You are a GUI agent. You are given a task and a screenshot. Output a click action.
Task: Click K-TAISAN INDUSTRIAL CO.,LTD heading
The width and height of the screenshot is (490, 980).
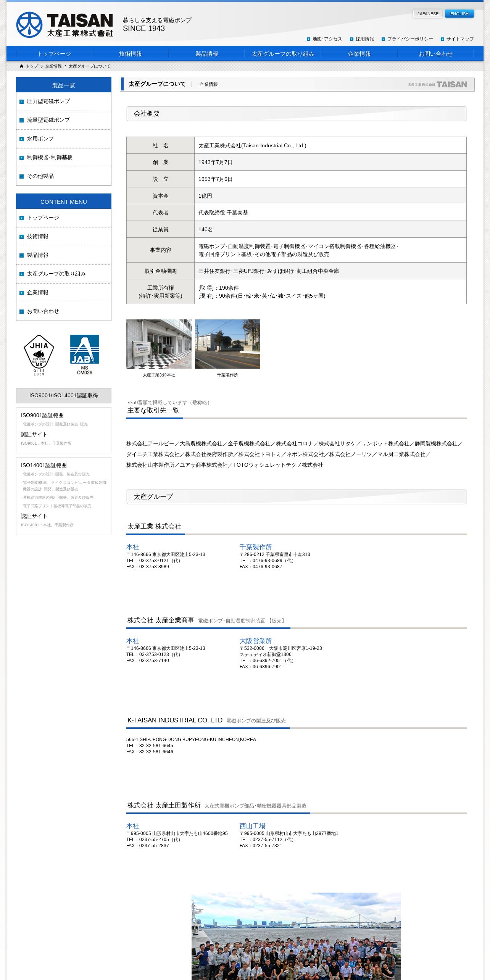pyautogui.click(x=175, y=720)
